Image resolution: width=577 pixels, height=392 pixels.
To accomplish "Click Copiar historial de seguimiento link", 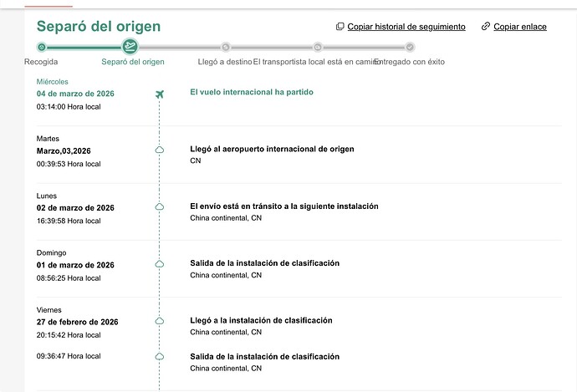I will click(x=406, y=27).
